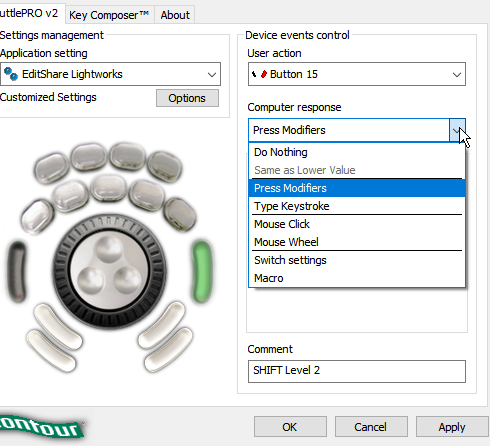Choose Do Nothing from the list
490x446 pixels.
click(x=357, y=152)
